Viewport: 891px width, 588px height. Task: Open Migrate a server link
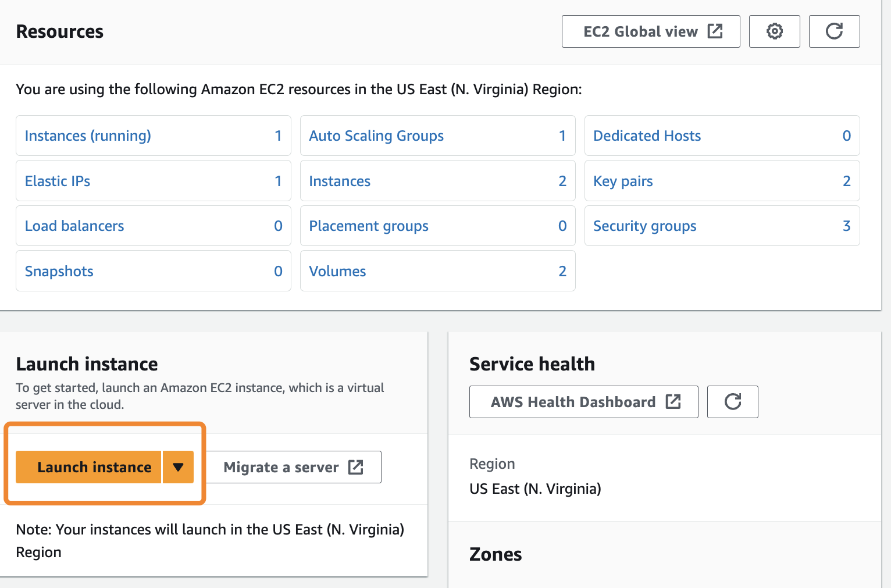click(293, 467)
